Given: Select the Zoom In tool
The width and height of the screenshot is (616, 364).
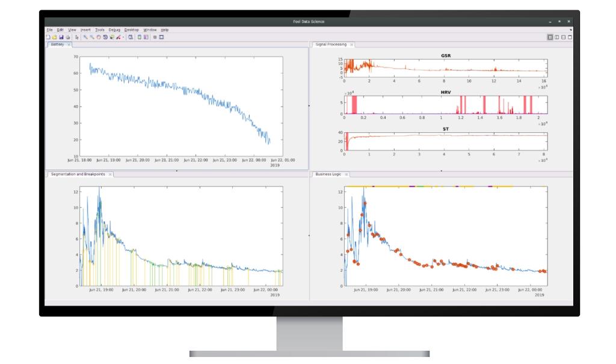Looking at the screenshot, I should pyautogui.click(x=85, y=37).
